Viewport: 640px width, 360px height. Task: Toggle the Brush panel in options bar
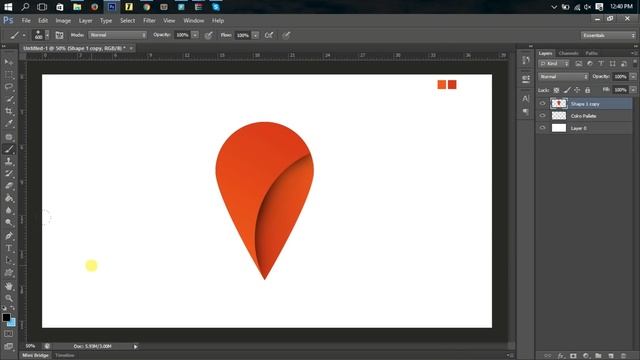[x=59, y=35]
